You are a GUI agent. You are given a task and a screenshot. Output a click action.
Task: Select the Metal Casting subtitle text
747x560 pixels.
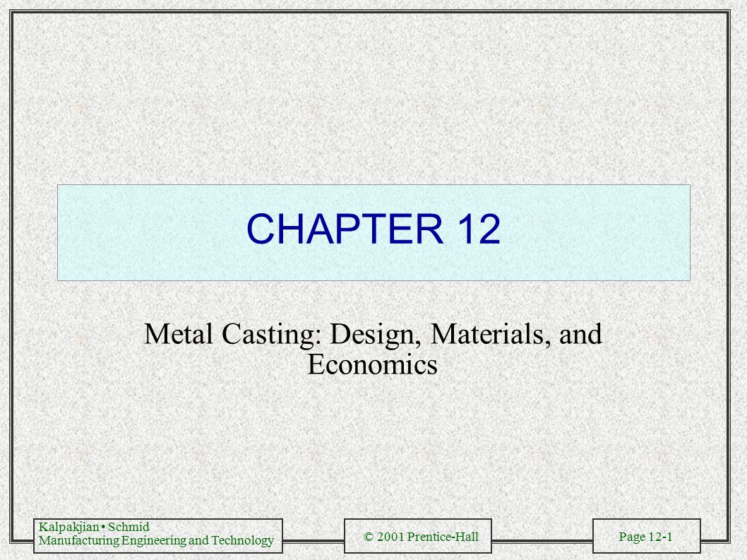[373, 349]
